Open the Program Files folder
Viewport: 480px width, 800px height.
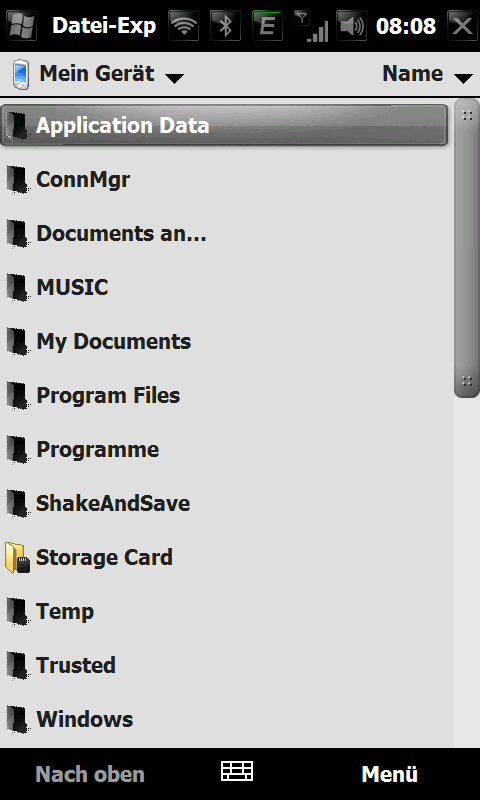[226, 395]
